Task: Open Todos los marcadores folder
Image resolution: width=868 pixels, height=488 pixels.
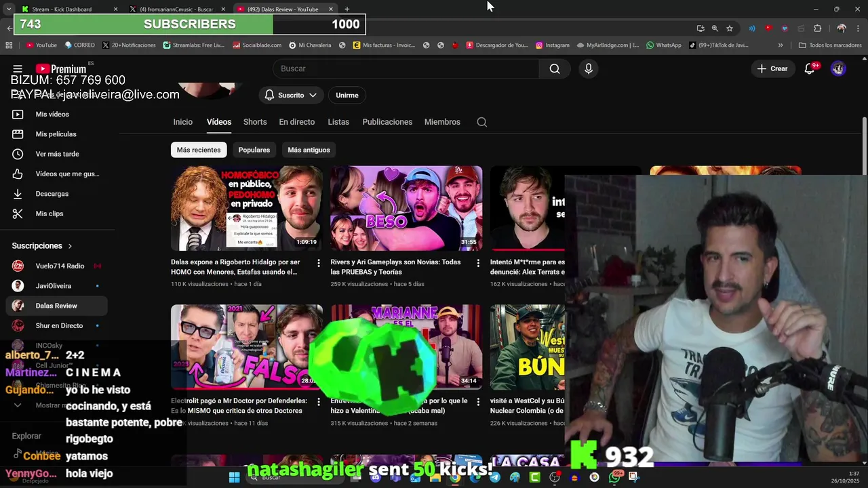Action: click(830, 45)
